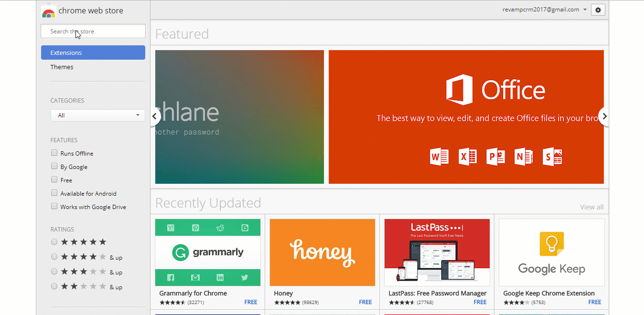The width and height of the screenshot is (644, 315).
Task: Go to next featured slide arrow
Action: pyautogui.click(x=604, y=116)
